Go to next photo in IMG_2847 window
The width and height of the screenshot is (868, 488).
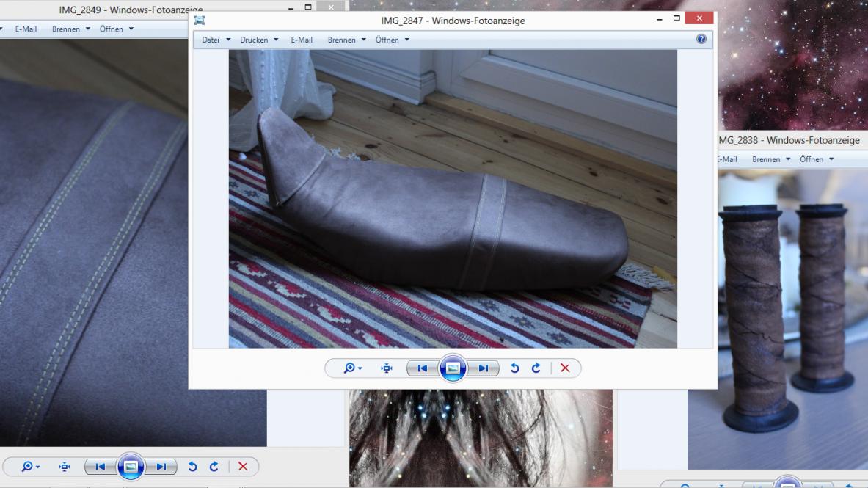tap(483, 368)
